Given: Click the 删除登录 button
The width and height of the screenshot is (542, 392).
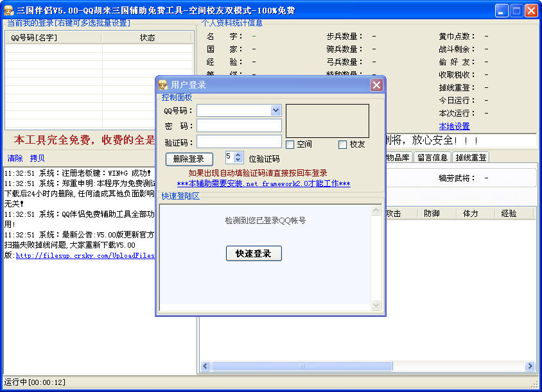Looking at the screenshot, I should (189, 159).
